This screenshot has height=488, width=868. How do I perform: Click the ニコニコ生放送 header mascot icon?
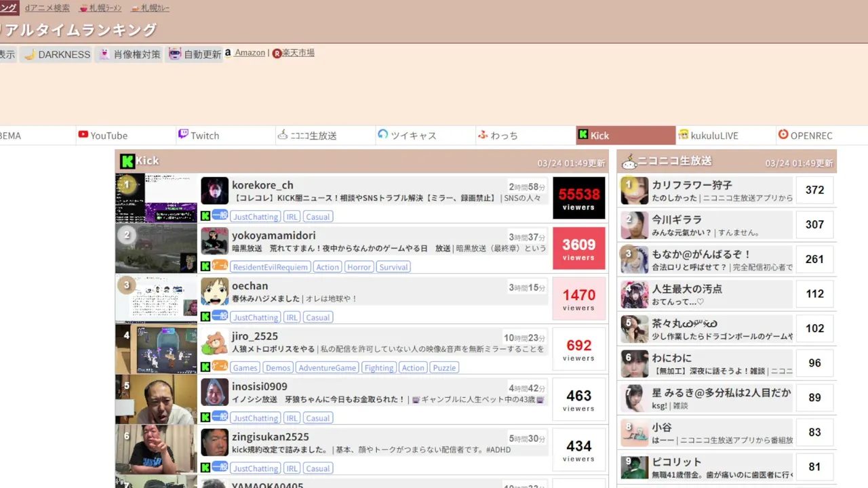(x=629, y=161)
